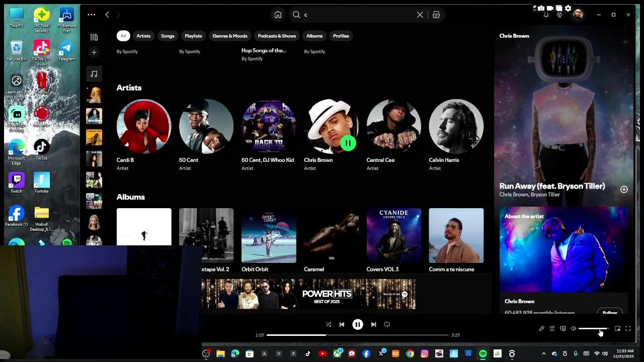644x362 pixels.
Task: Select the Songs filter chip
Action: pos(168,36)
